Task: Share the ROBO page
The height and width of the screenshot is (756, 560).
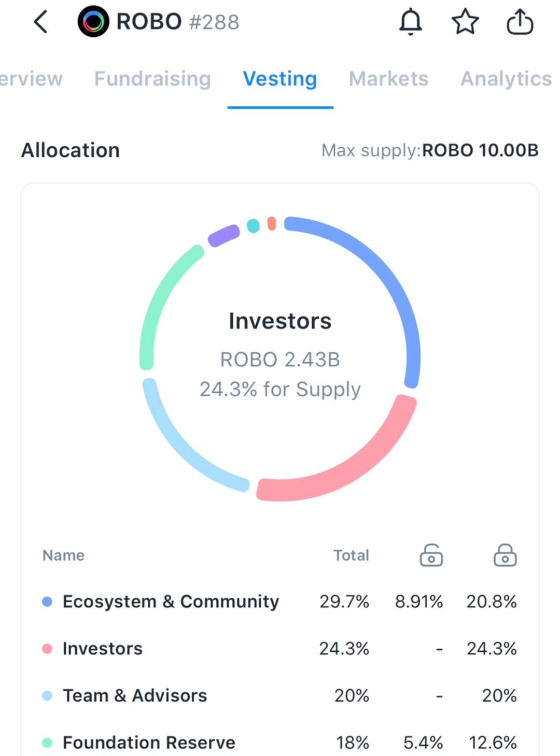Action: 520,22
